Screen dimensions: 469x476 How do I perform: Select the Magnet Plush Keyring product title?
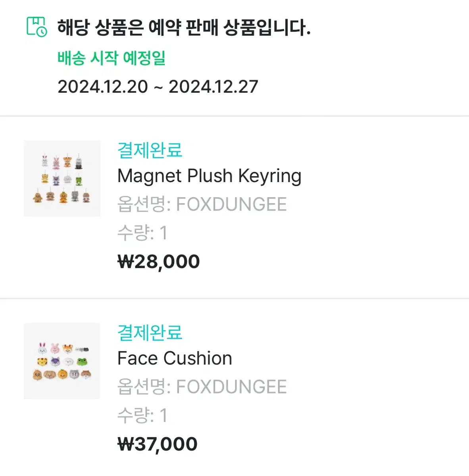210,176
